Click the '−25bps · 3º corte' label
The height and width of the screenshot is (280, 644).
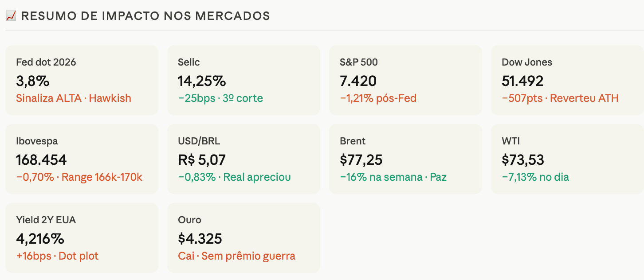click(220, 98)
